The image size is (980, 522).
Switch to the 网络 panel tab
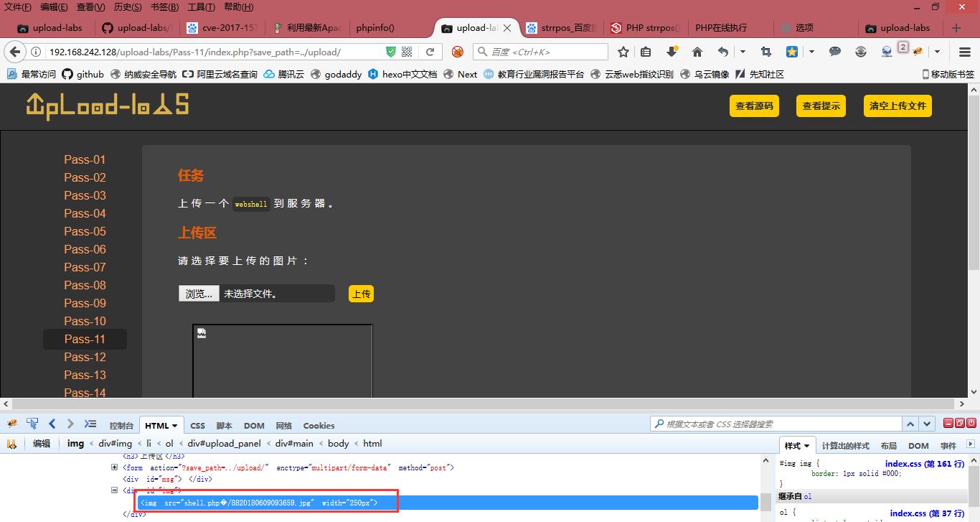(x=283, y=426)
